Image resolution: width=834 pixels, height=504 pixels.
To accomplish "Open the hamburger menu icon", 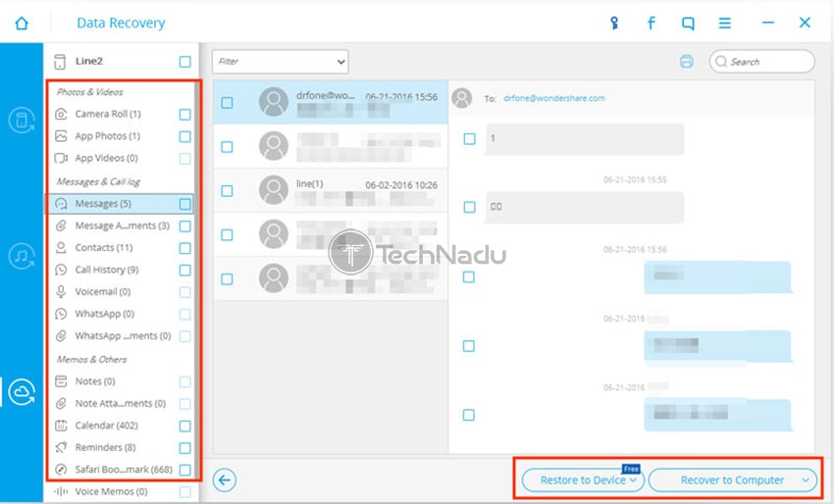I will (724, 23).
